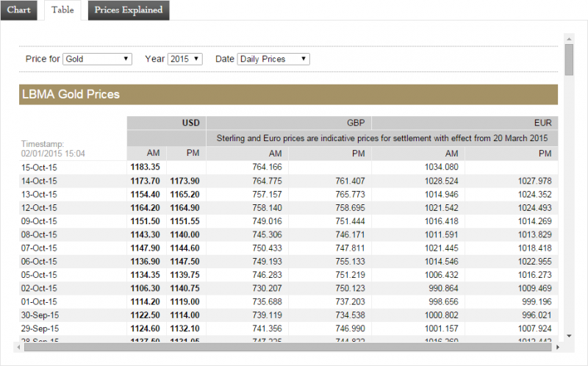The width and height of the screenshot is (588, 366).
Task: Click USD PM price 1173.90
Action: pos(185,181)
